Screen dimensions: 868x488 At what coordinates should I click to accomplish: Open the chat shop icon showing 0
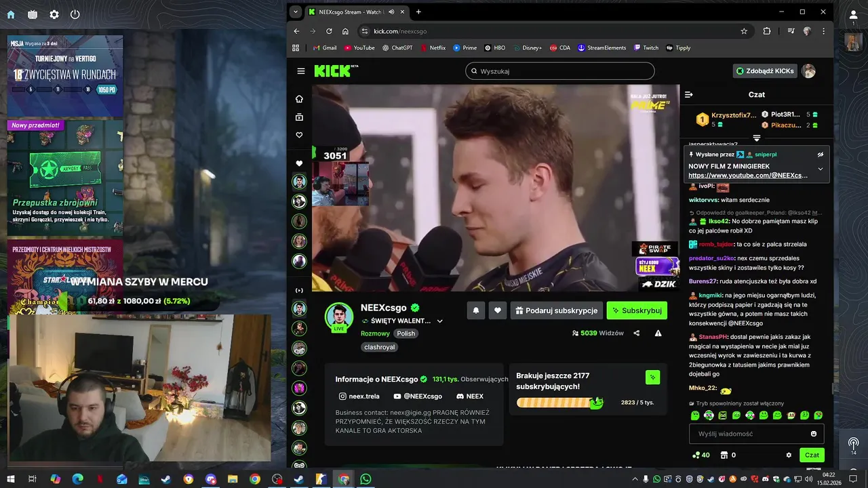(728, 455)
